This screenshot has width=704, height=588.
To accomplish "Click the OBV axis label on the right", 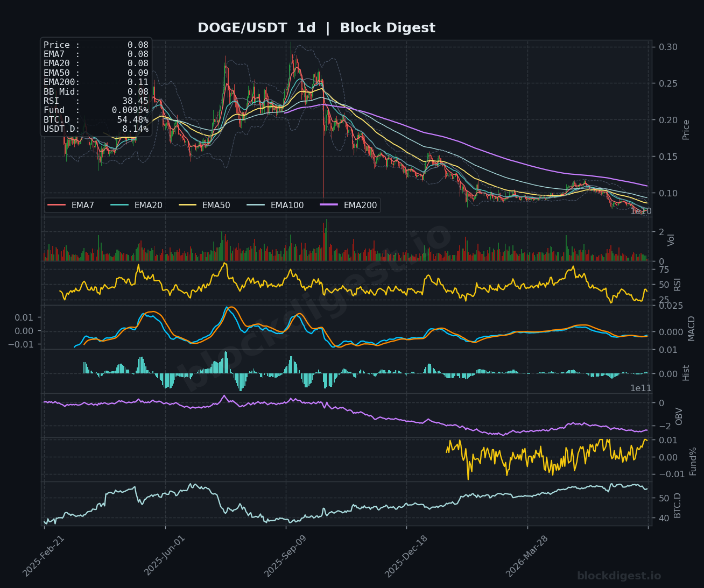I will (x=679, y=416).
